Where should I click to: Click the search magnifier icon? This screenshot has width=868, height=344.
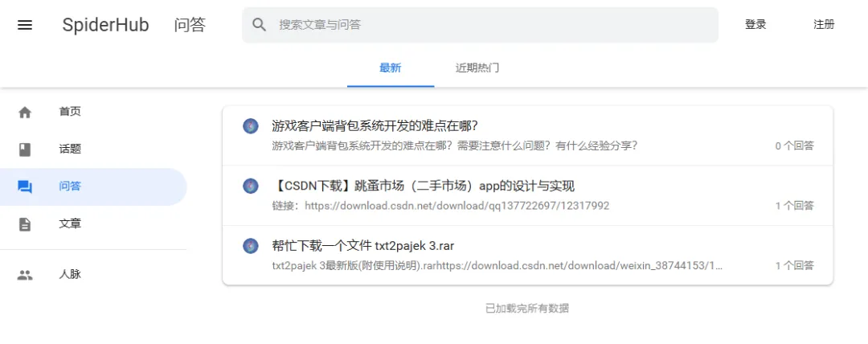pyautogui.click(x=259, y=24)
